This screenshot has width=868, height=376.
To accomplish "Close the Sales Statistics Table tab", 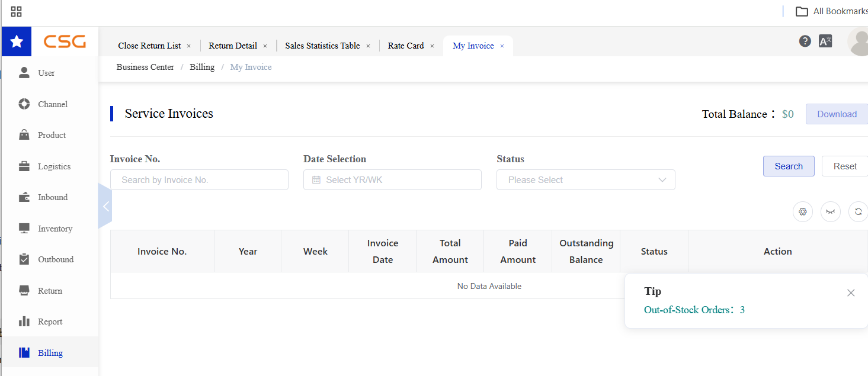I will [368, 46].
